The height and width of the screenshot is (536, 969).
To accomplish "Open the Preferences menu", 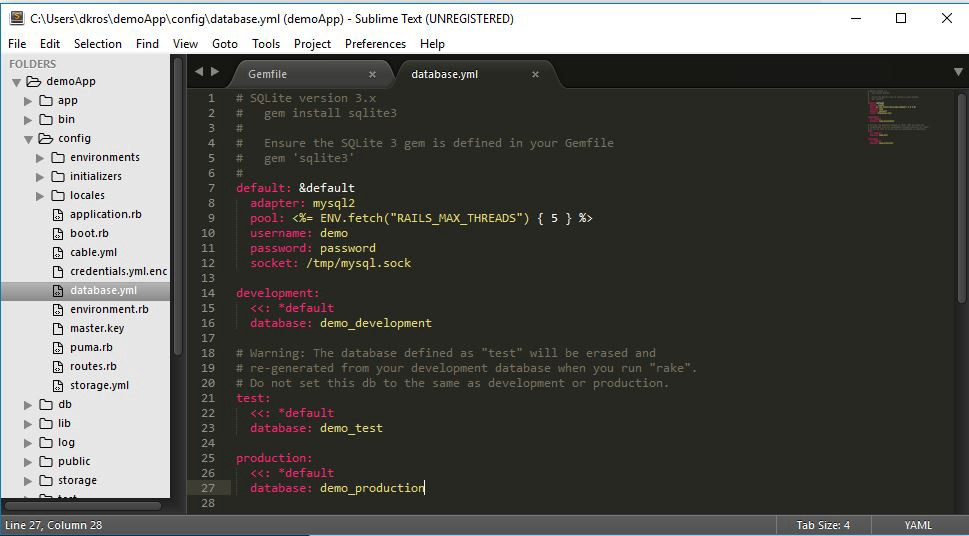I will click(x=375, y=44).
